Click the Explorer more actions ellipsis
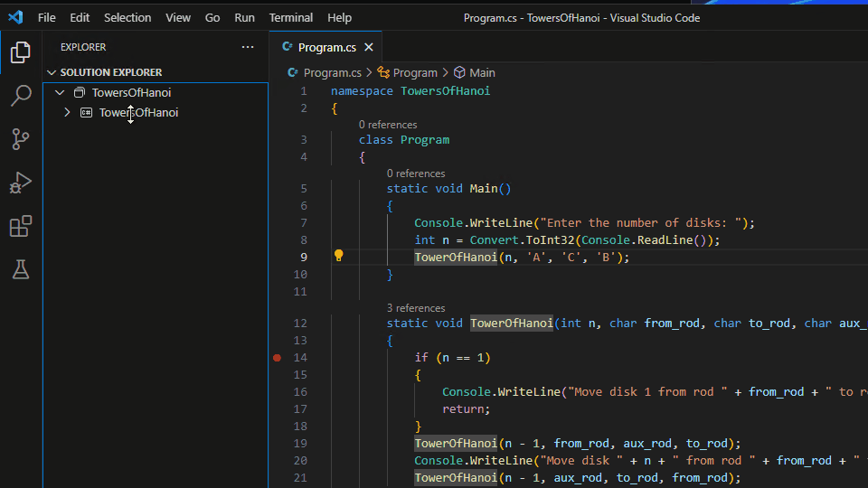Screen dimensions: 868x488 tap(248, 47)
